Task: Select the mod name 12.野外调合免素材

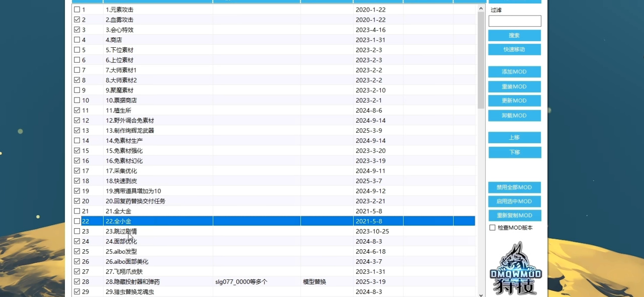Action: tap(130, 120)
